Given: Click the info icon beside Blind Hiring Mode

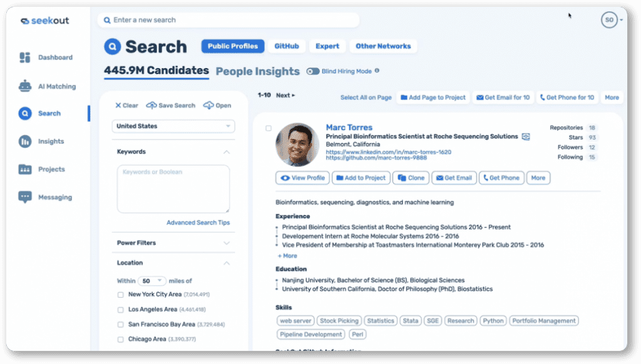Looking at the screenshot, I should tap(377, 71).
